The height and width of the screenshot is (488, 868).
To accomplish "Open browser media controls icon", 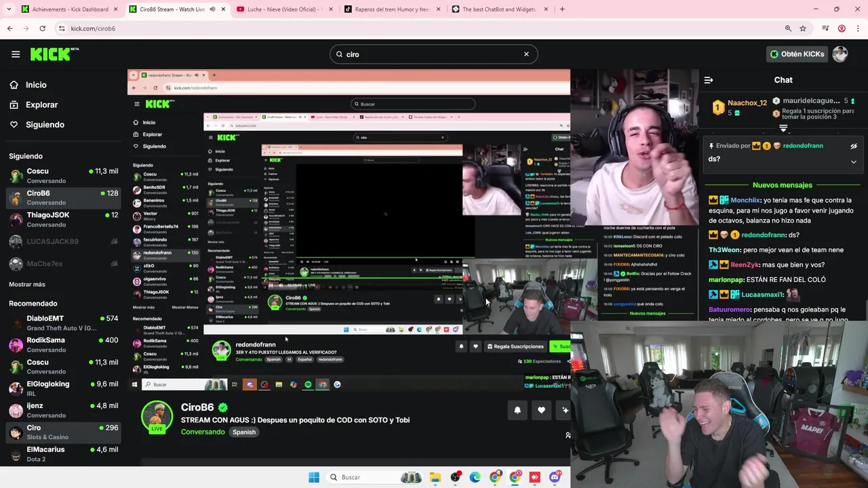I will 825,28.
